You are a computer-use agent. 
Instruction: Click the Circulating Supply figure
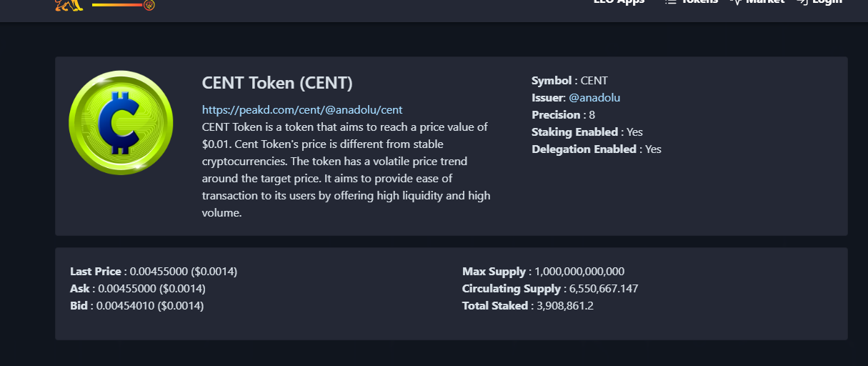point(604,289)
